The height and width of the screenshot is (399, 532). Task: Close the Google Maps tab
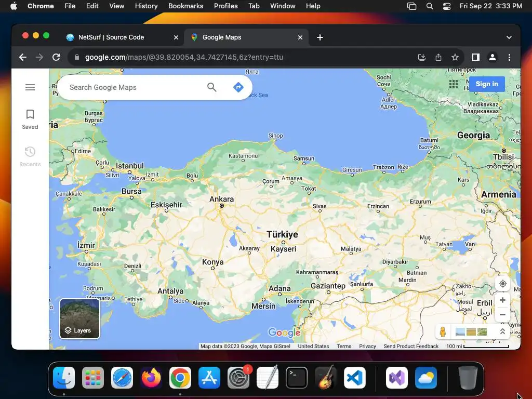coord(300,37)
